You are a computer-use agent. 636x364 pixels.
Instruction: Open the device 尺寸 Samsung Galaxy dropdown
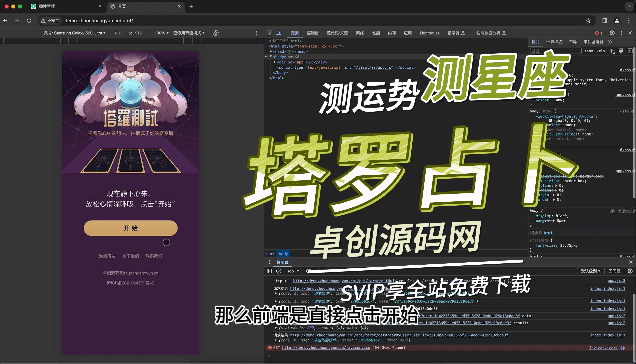click(x=75, y=33)
